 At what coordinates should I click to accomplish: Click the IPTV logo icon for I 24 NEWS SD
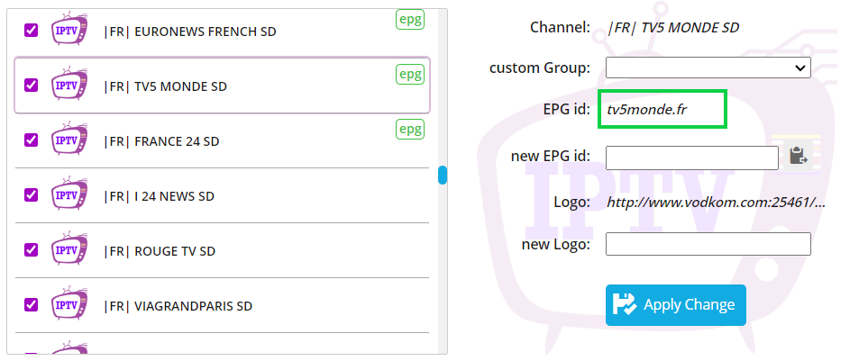pyautogui.click(x=69, y=194)
